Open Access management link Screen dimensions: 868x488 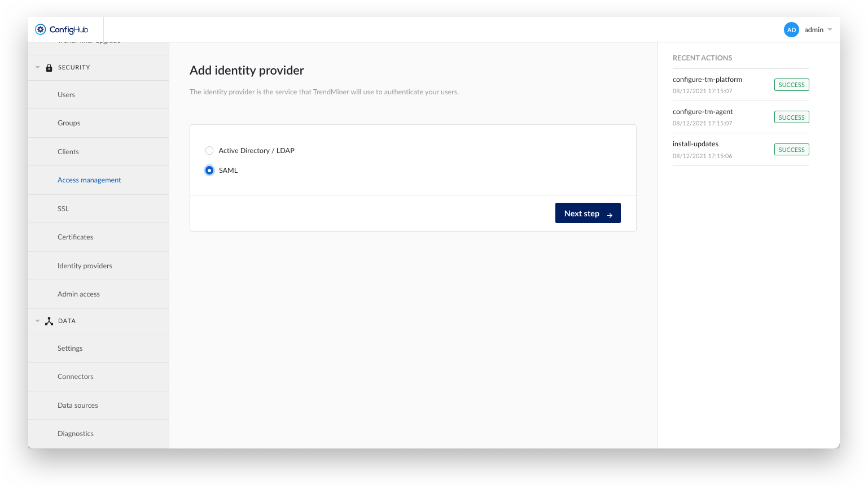tap(89, 180)
